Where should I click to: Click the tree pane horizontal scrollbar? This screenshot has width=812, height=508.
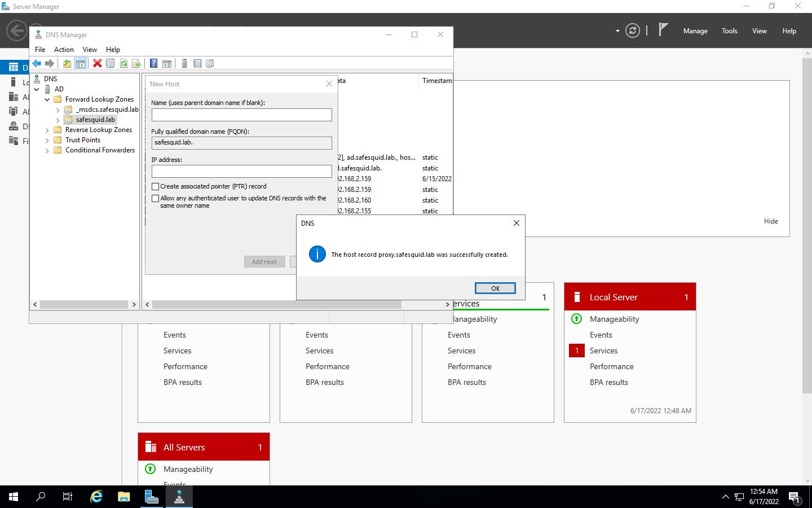coord(85,304)
